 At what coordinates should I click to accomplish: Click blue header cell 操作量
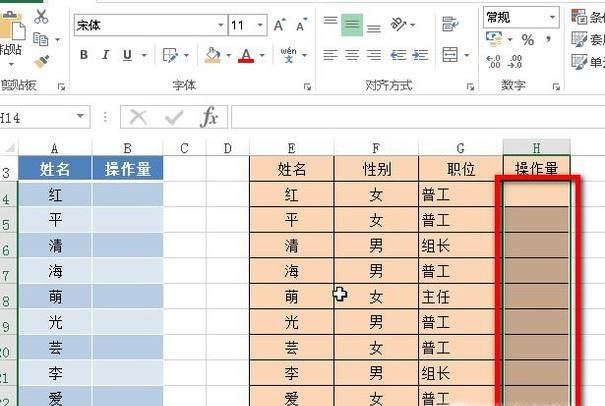click(x=127, y=169)
